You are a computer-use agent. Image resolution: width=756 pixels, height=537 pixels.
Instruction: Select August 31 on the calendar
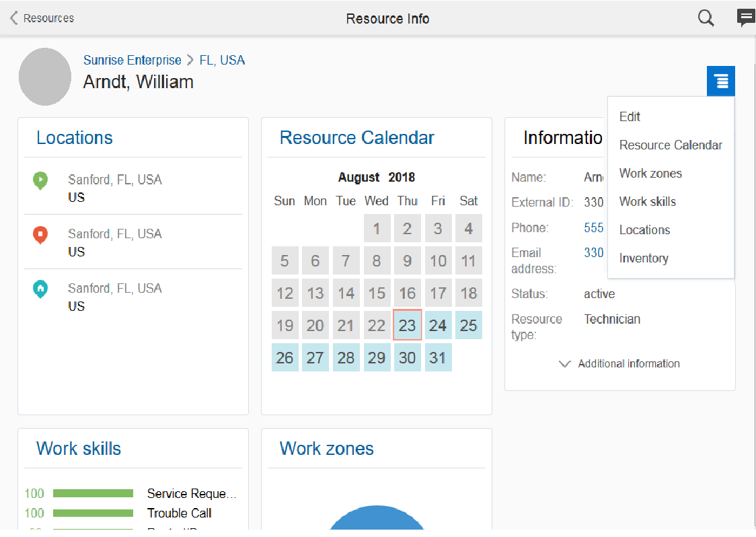coord(438,357)
